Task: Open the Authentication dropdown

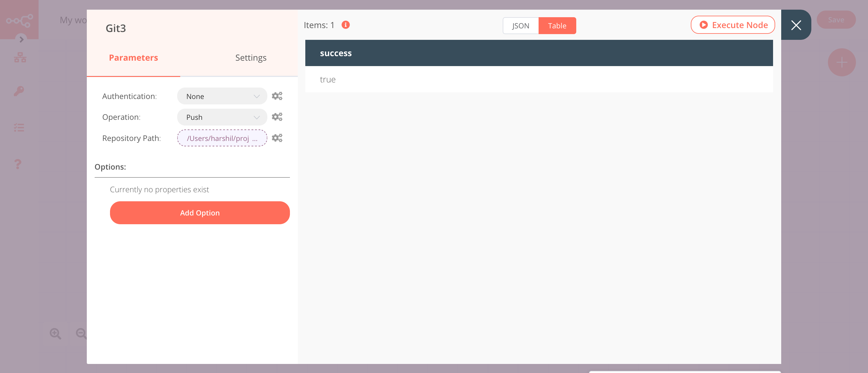Action: (x=222, y=96)
